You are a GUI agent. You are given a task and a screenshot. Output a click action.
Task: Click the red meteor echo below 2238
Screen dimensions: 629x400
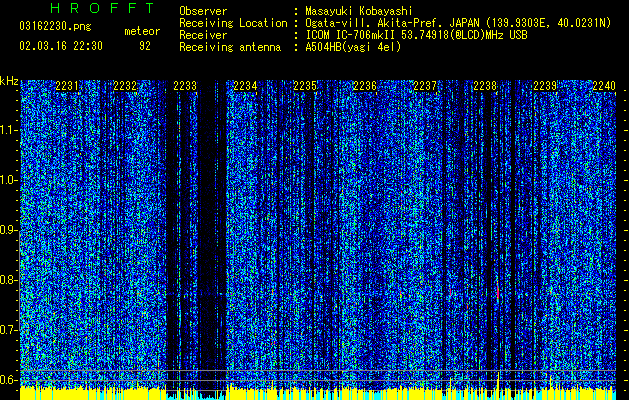click(498, 290)
